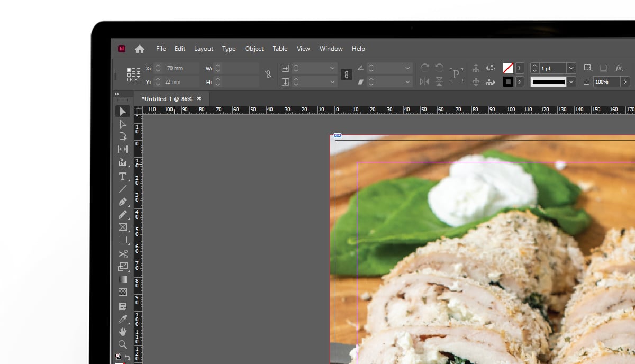Click the black stroke color swatch

[x=508, y=81]
